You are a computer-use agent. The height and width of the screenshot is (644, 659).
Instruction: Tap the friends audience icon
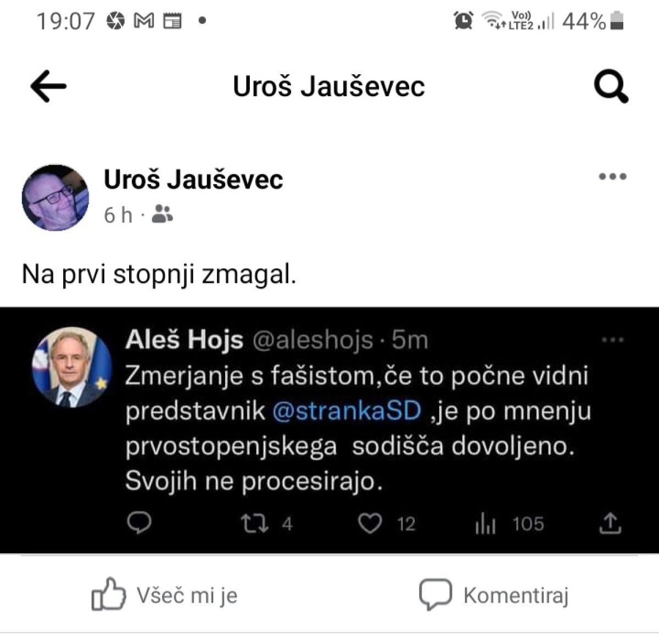tap(162, 214)
